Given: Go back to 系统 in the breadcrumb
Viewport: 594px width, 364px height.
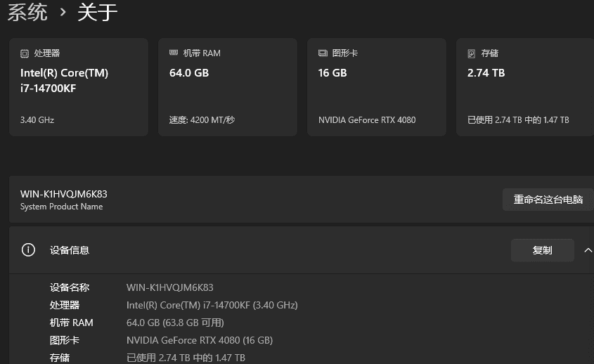Looking at the screenshot, I should click(27, 12).
